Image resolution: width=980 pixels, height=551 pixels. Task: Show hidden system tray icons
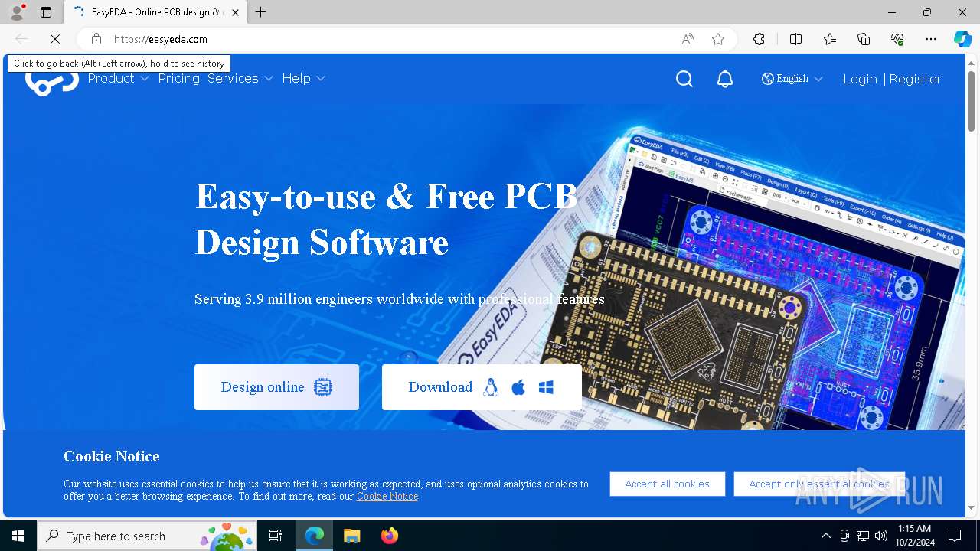(825, 536)
